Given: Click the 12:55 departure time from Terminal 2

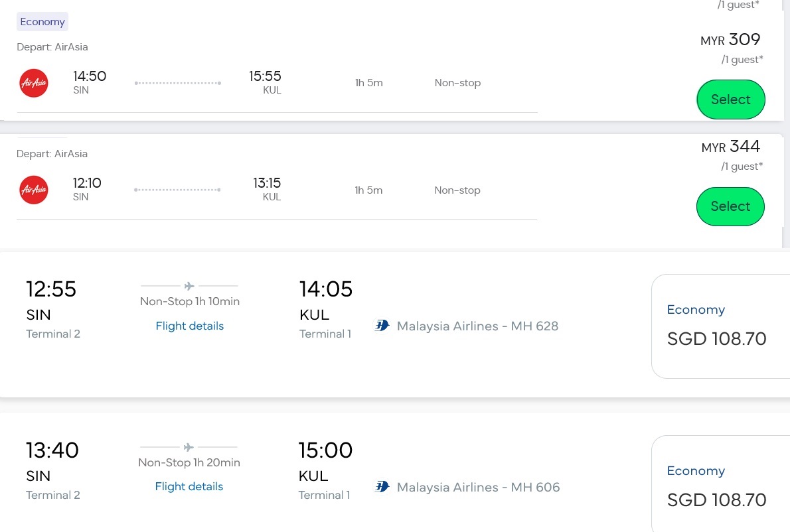Looking at the screenshot, I should (51, 290).
